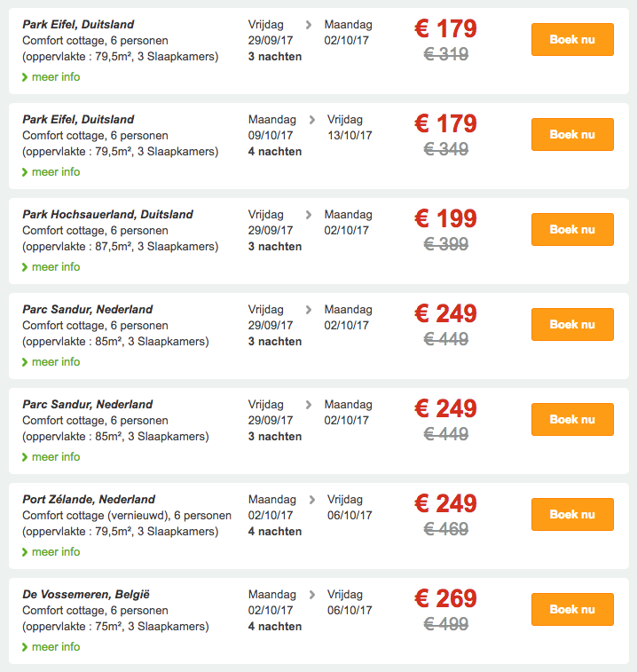Click the date arrow in Port Zélande offer
This screenshot has width=637, height=672.
click(x=312, y=500)
